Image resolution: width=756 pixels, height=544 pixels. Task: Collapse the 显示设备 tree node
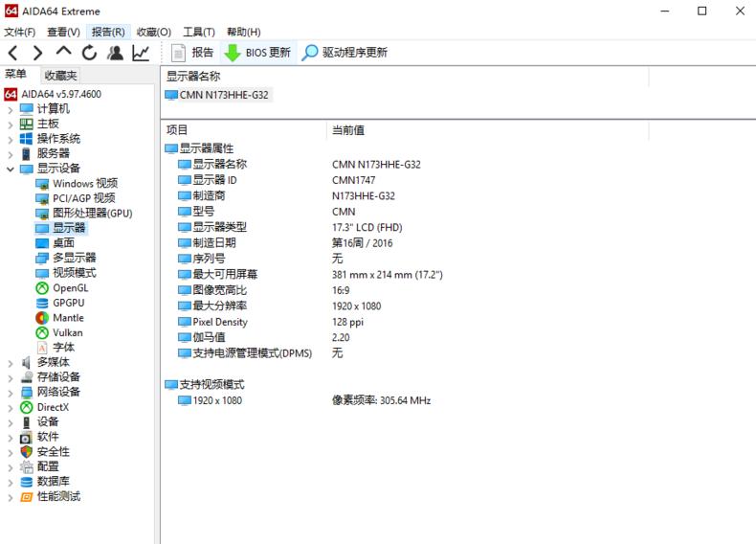click(x=11, y=169)
